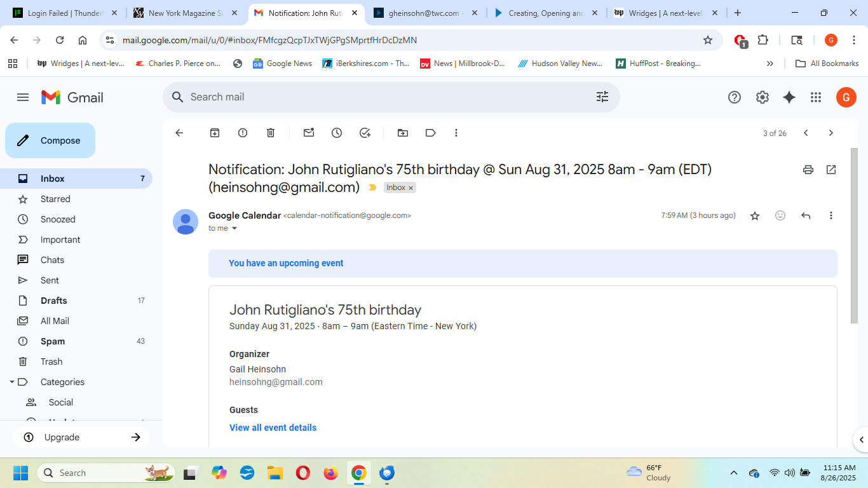
Task: Snooze this email with the clock icon
Action: (337, 133)
